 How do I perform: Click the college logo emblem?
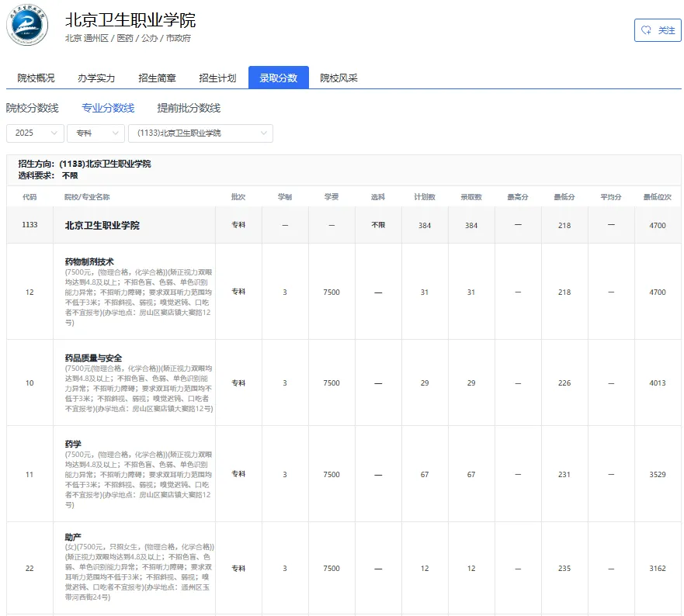[x=27, y=25]
